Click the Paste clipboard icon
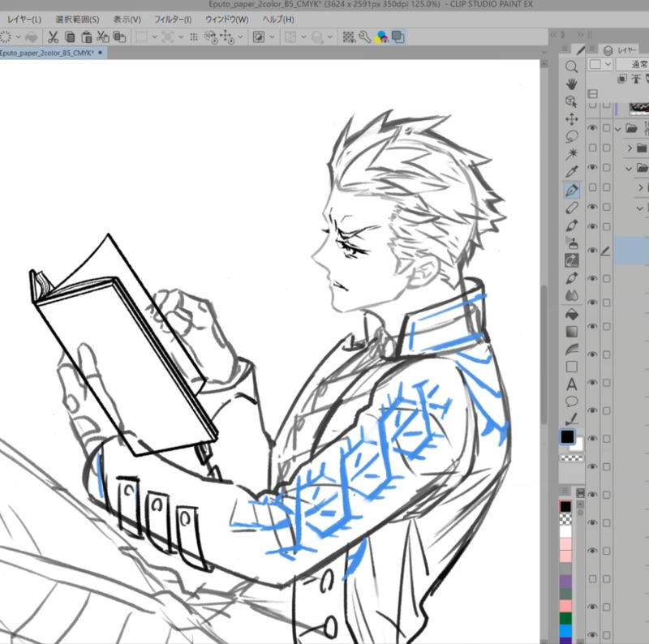The width and height of the screenshot is (649, 644). [87, 37]
